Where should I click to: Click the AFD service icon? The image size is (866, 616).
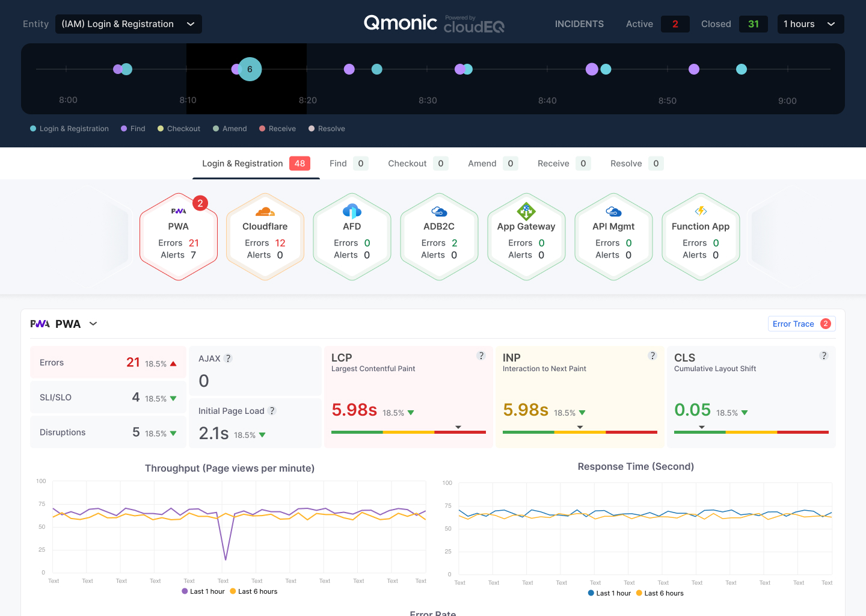coord(352,211)
